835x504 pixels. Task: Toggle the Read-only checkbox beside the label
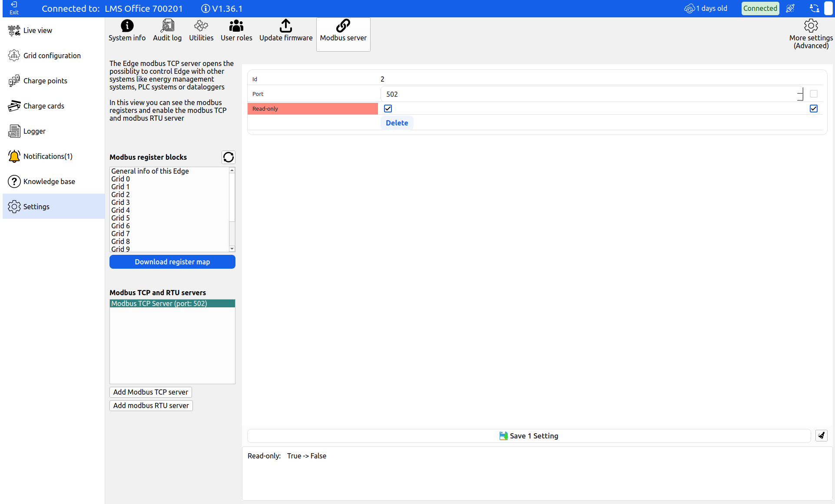[x=388, y=109]
